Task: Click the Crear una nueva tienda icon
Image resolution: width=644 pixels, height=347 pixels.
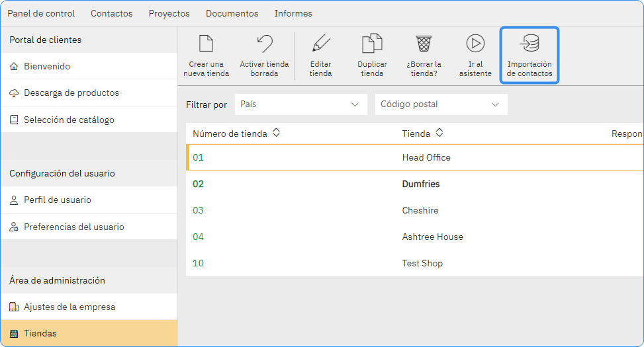Action: pos(206,44)
